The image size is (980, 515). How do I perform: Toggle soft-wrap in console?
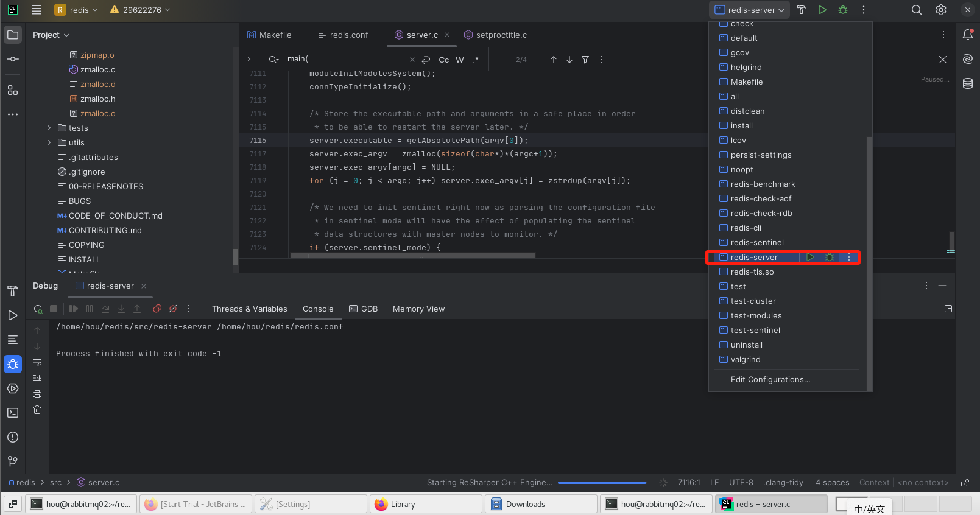[37, 362]
